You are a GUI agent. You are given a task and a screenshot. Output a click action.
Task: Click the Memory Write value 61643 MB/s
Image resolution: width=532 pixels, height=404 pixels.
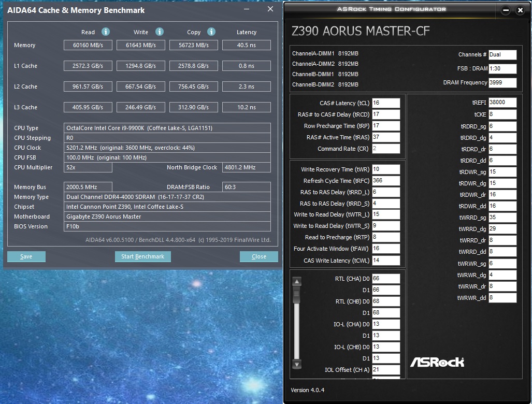click(x=141, y=45)
